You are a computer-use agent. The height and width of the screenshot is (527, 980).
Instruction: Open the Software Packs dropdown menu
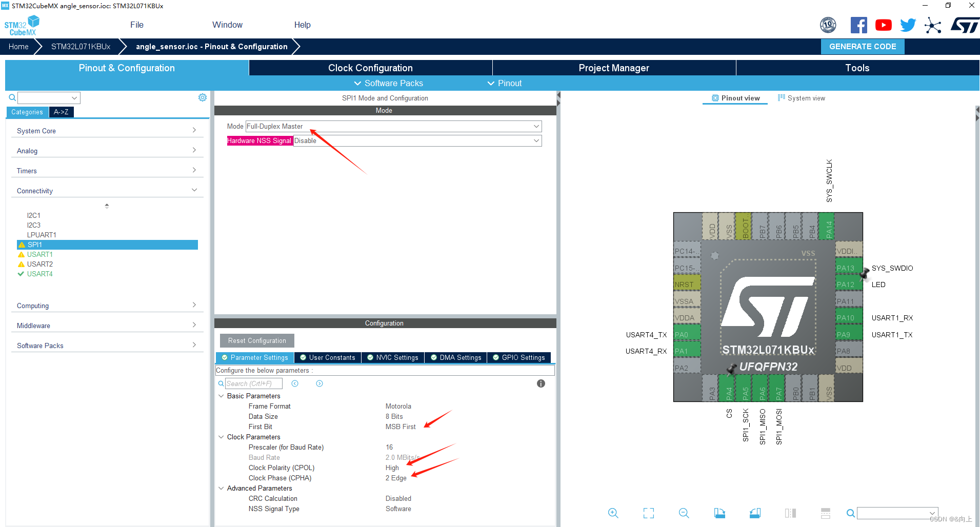pyautogui.click(x=388, y=83)
